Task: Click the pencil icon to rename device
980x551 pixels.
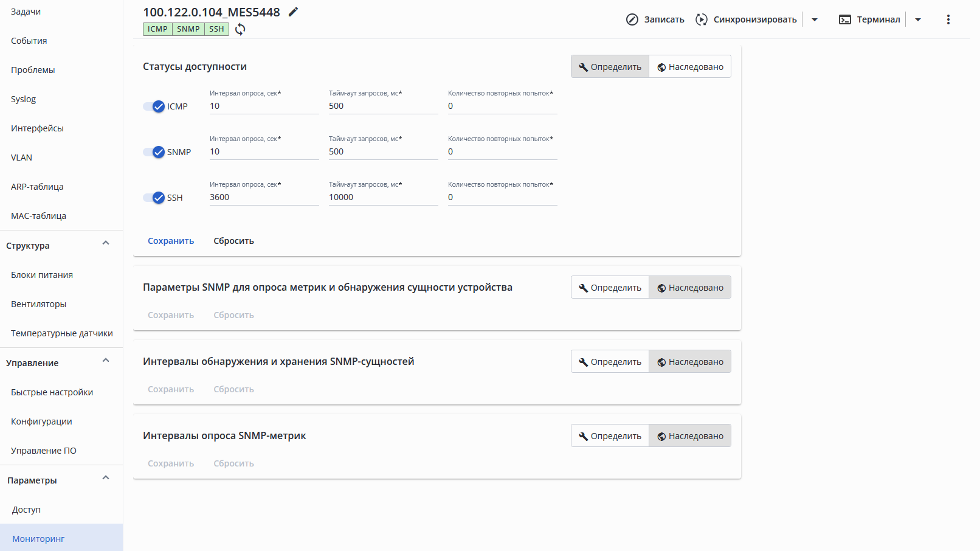Action: tap(294, 12)
